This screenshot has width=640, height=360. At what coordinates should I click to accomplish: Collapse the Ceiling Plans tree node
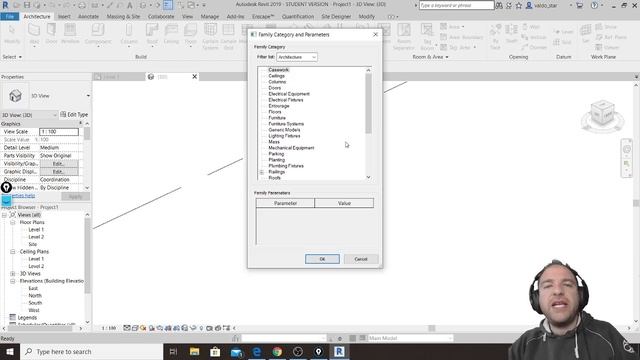tap(13, 252)
